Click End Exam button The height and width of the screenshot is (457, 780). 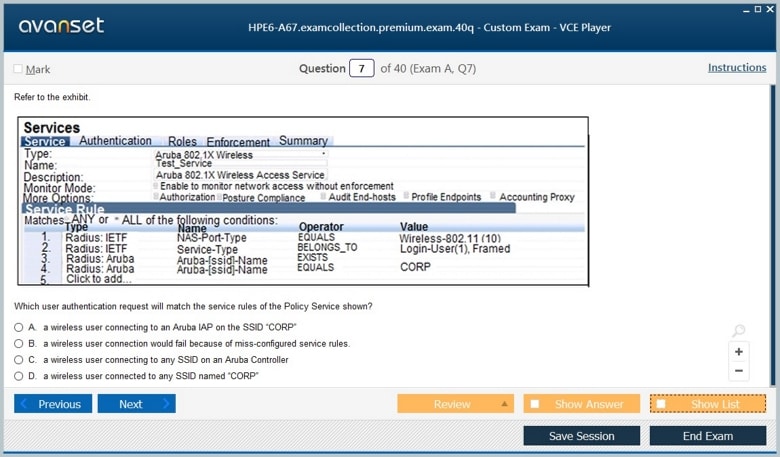(x=708, y=436)
